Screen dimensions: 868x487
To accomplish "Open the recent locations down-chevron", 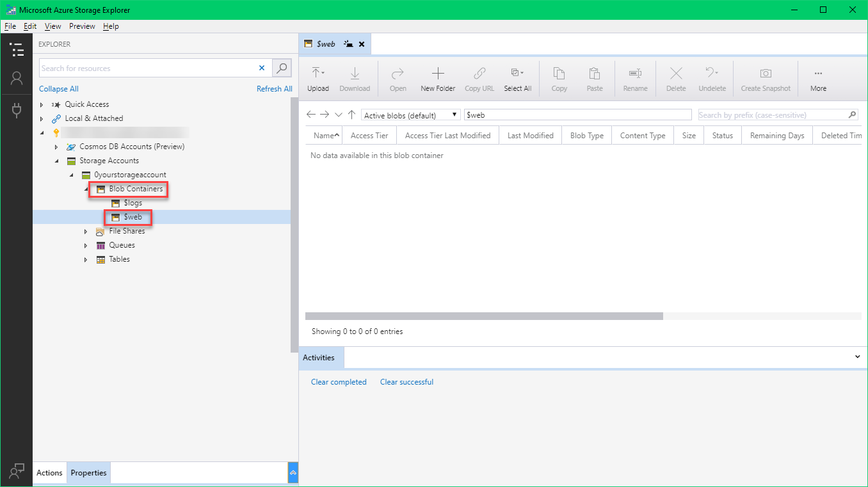I will click(339, 115).
